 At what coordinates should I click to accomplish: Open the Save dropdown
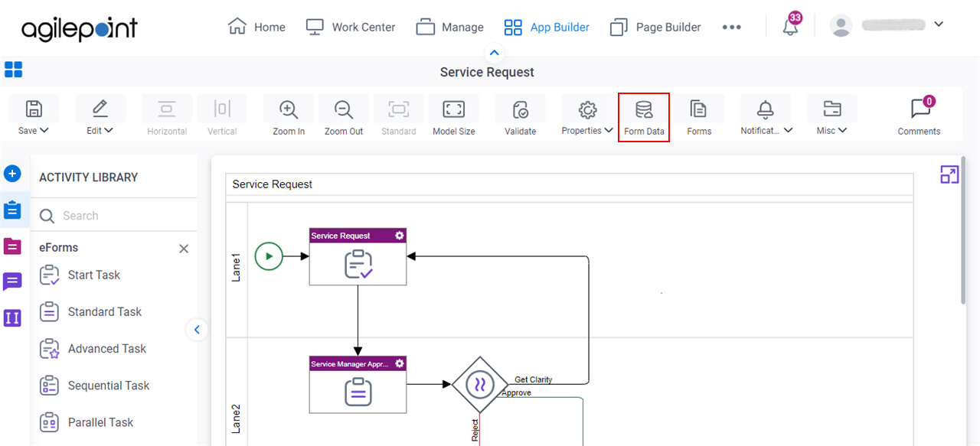pos(34,116)
